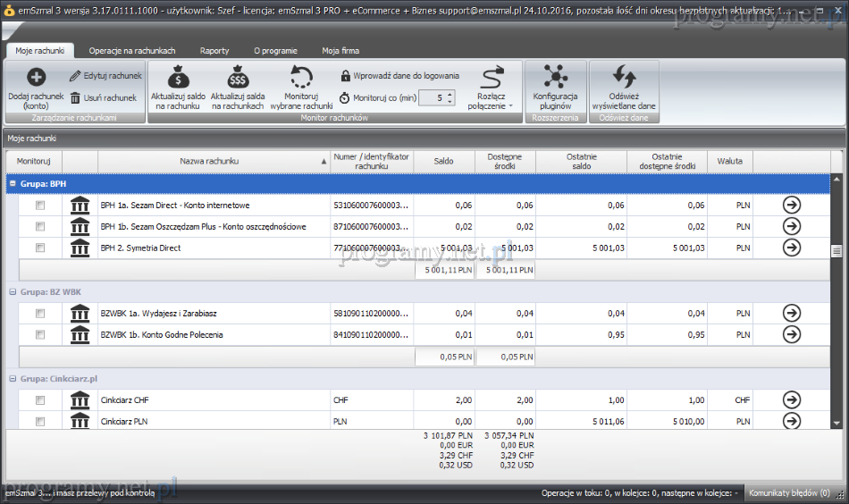Open the Raporty tab
849x504 pixels.
coord(214,51)
